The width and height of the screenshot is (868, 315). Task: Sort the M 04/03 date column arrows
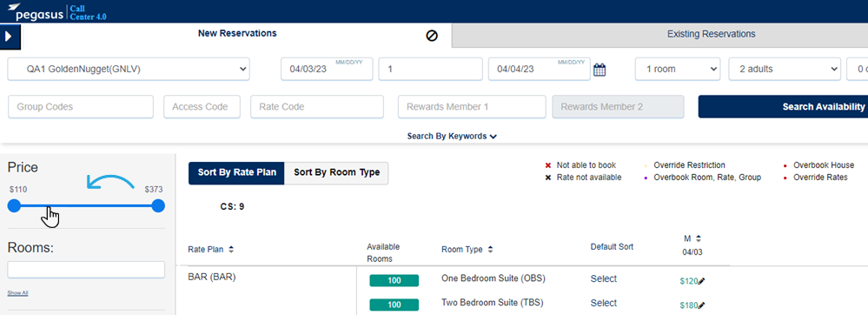tap(698, 238)
